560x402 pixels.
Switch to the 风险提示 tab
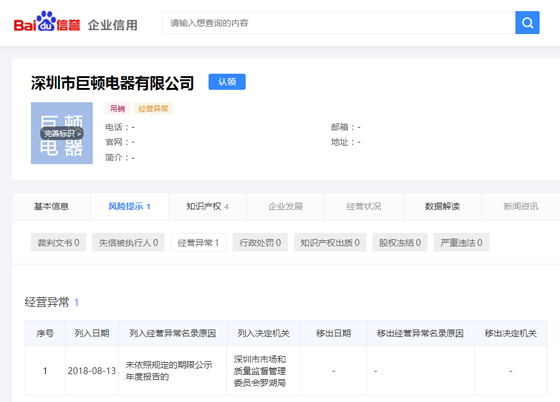129,206
